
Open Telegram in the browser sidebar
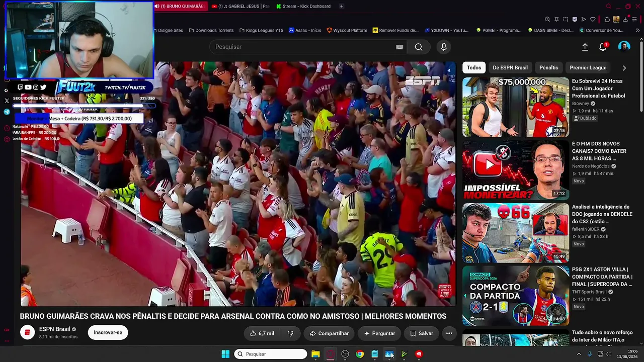7,112
